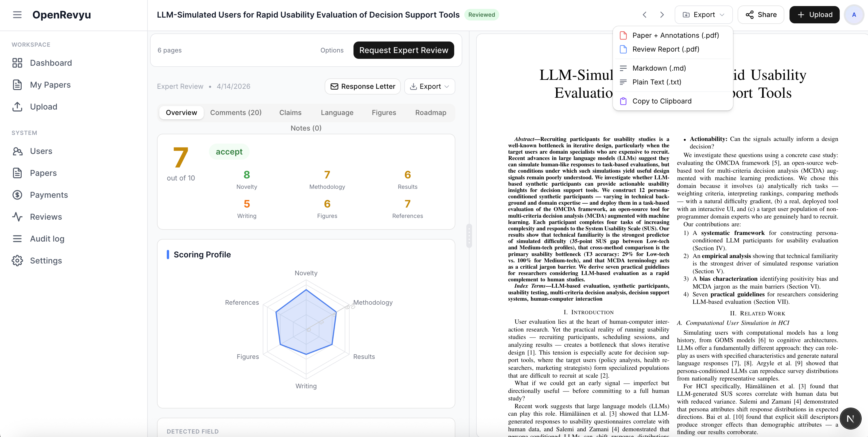Click the paper title in header
The image size is (868, 437).
point(308,15)
